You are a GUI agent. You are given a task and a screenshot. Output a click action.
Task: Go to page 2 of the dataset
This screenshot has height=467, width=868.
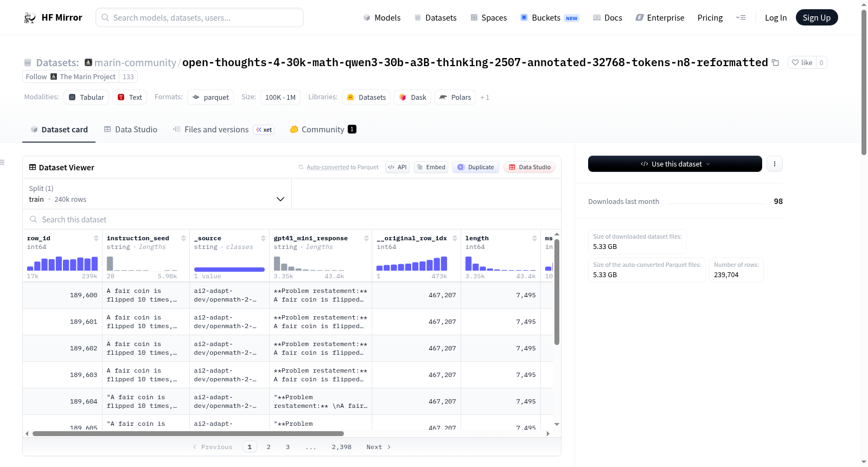pyautogui.click(x=269, y=447)
